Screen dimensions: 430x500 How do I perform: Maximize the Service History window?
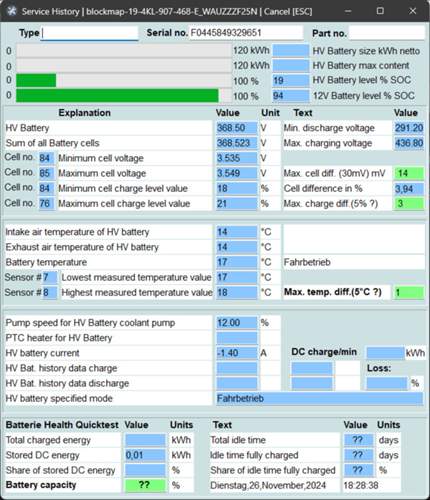[x=380, y=11]
